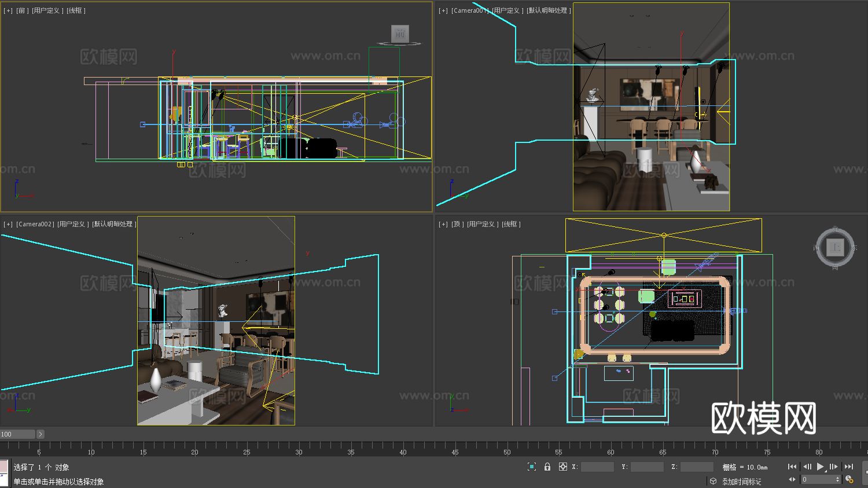Open Camera001 viewport view menu
868x488 pixels.
click(x=470, y=10)
